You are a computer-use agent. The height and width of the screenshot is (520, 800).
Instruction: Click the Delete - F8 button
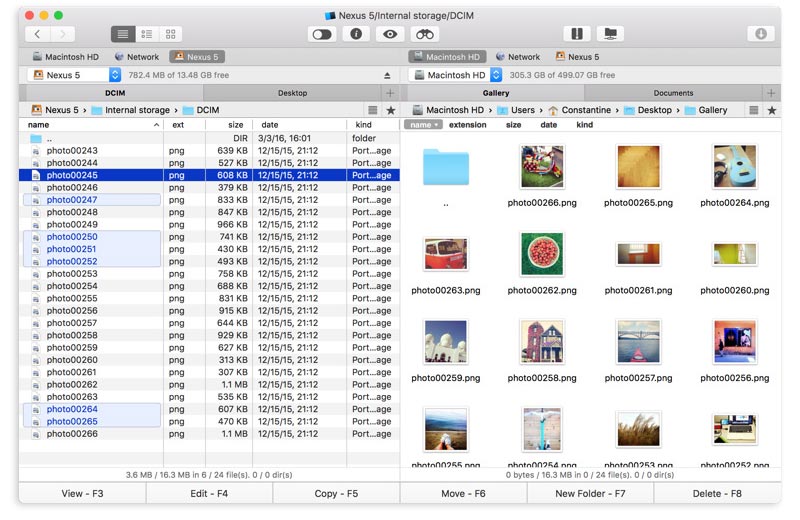[x=717, y=493]
